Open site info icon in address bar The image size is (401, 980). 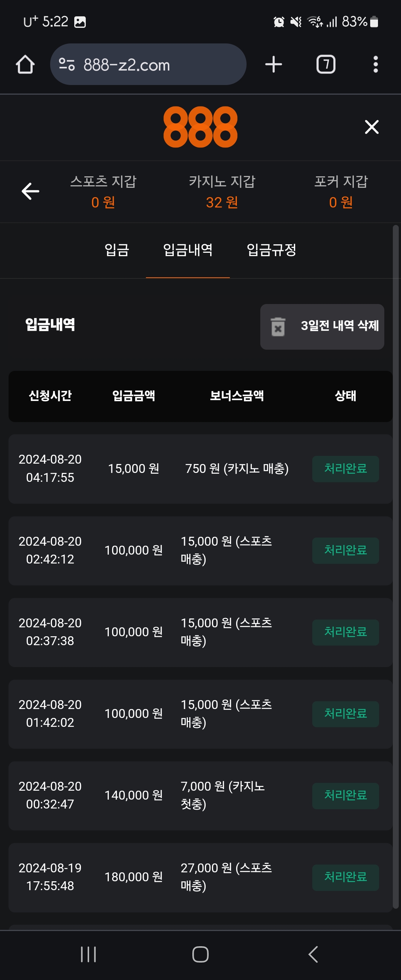coord(67,64)
